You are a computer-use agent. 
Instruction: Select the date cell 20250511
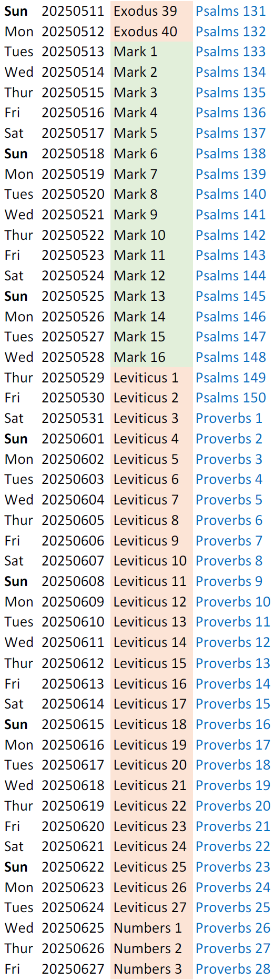point(73,11)
